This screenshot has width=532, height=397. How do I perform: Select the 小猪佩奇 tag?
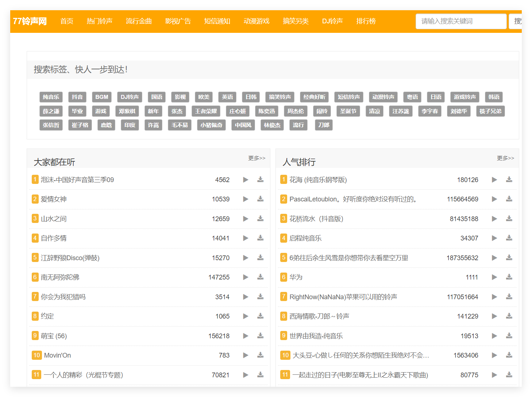pos(211,125)
